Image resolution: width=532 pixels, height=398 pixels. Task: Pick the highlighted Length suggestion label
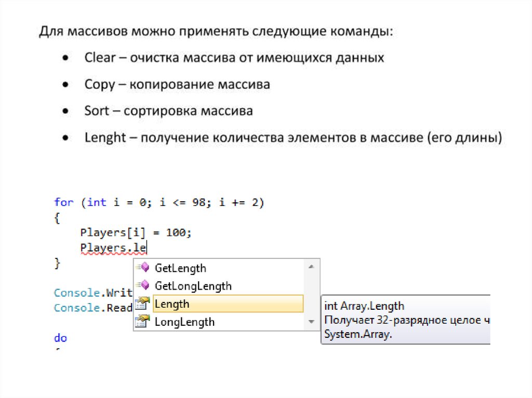[172, 304]
